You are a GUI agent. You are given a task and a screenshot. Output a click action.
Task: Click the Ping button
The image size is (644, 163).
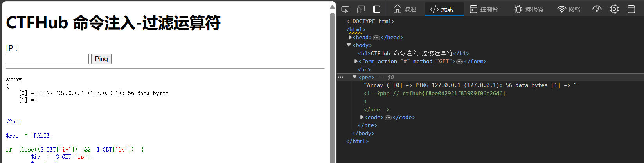[x=101, y=59]
